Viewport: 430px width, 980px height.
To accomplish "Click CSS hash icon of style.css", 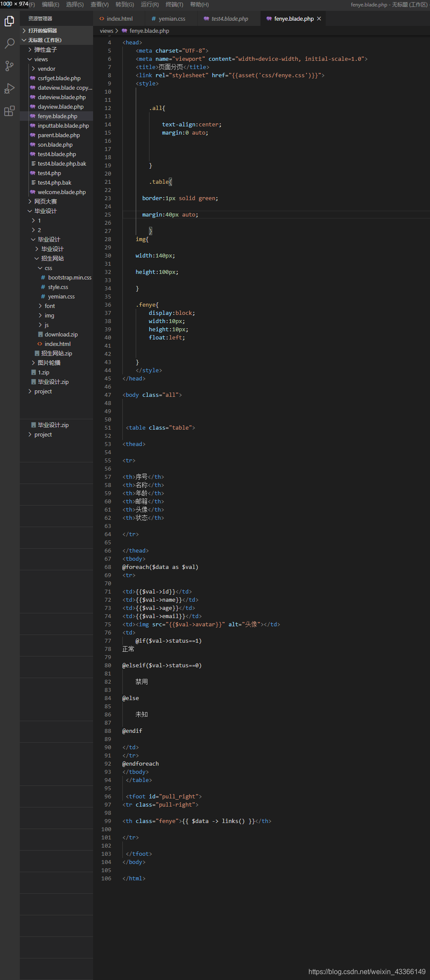I will [x=43, y=287].
